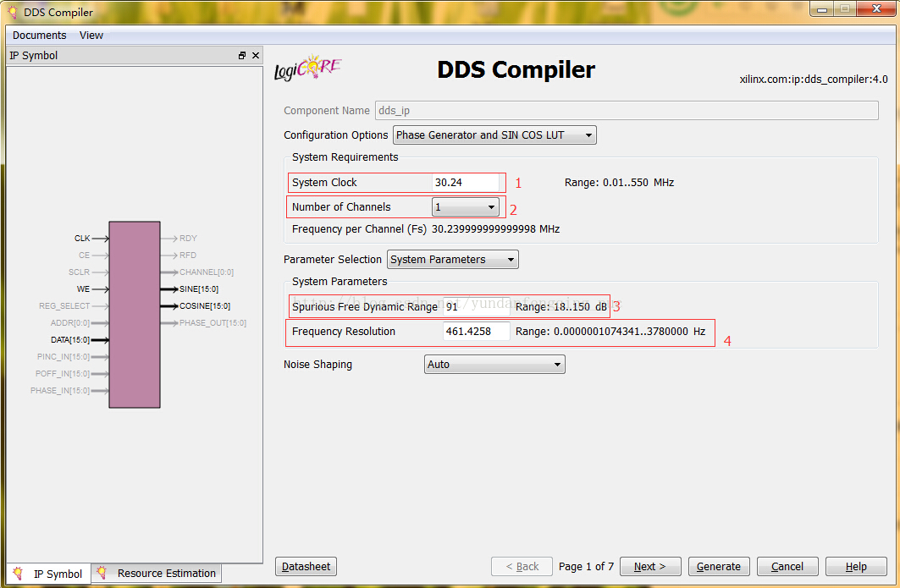900x588 pixels.
Task: Open the Configuration Options dropdown
Action: (494, 135)
